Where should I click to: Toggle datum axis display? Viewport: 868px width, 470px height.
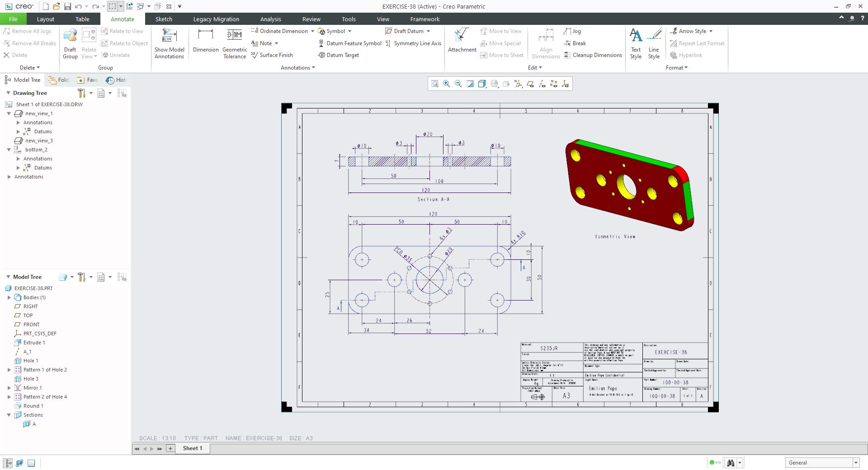click(542, 84)
